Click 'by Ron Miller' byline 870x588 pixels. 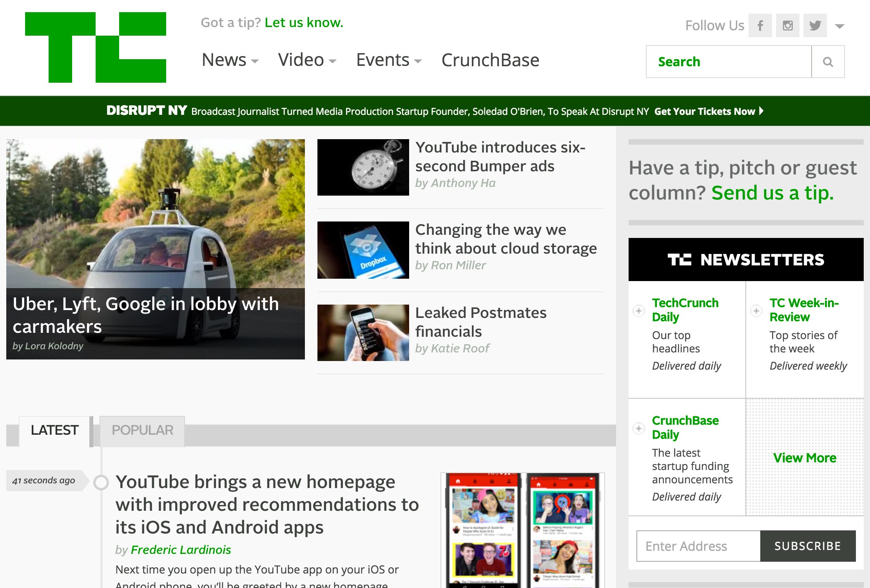[x=451, y=265]
